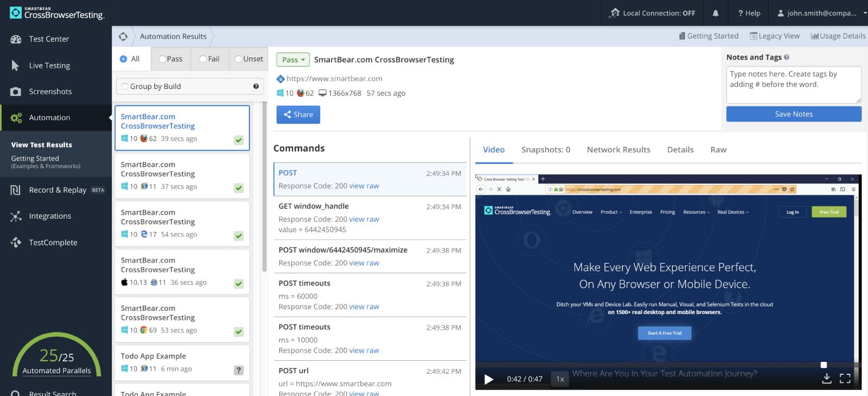Click the pass checkmark on the 54 secs ago test
The width and height of the screenshot is (868, 396).
(239, 236)
